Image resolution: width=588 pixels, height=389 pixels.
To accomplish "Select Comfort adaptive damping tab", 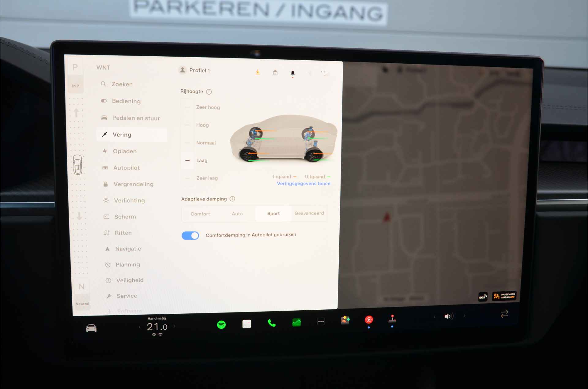I will pyautogui.click(x=201, y=213).
